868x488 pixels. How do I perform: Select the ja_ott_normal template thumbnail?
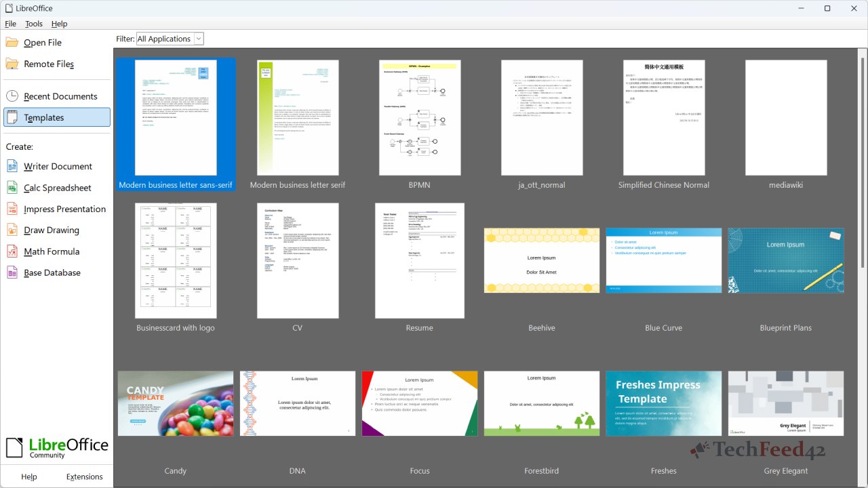pyautogui.click(x=542, y=117)
